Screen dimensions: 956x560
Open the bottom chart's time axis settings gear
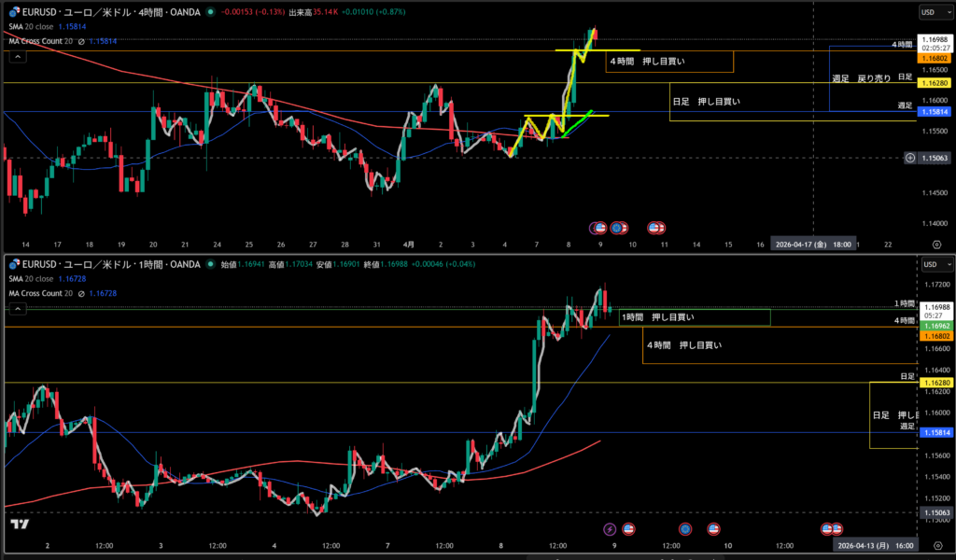coord(936,545)
